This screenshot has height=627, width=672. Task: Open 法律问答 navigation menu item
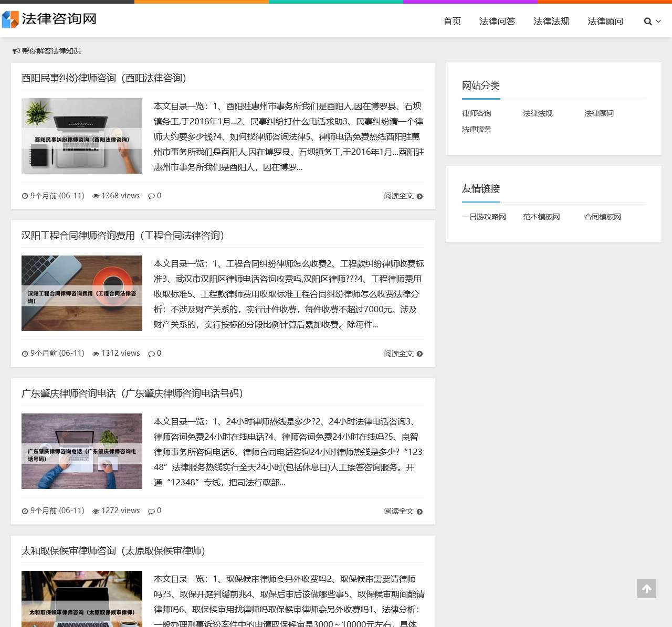coord(497,21)
